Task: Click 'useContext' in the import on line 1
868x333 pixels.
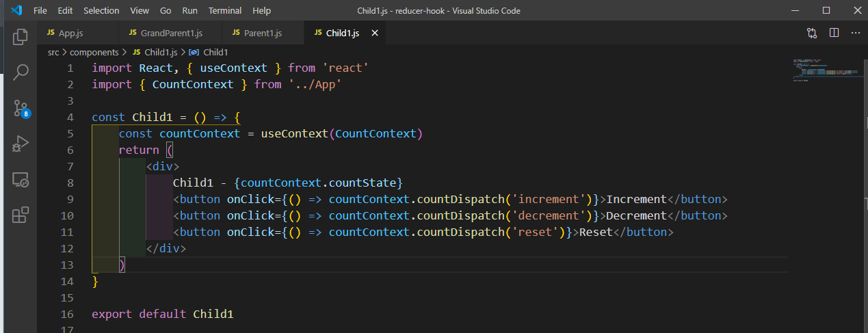Action: 234,68
